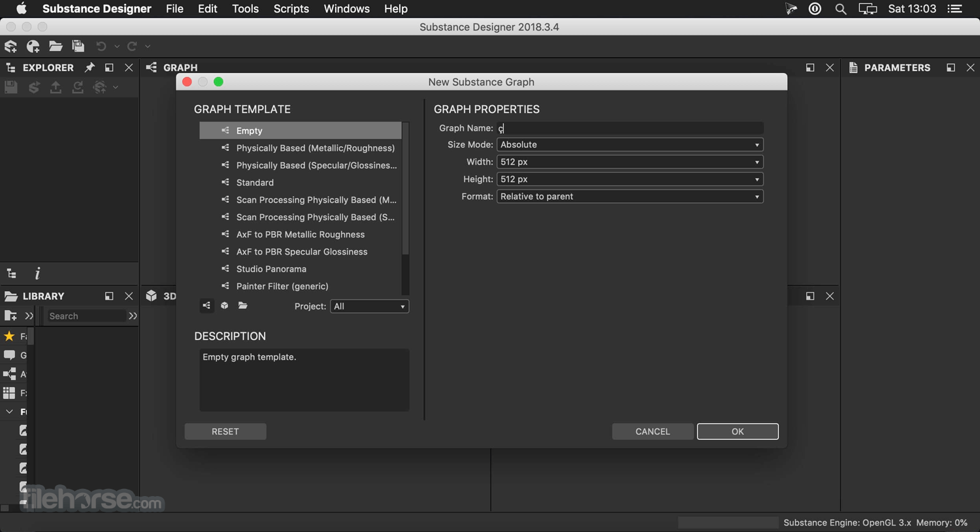Click the undo arrow icon
The width and height of the screenshot is (980, 532).
[x=101, y=46]
